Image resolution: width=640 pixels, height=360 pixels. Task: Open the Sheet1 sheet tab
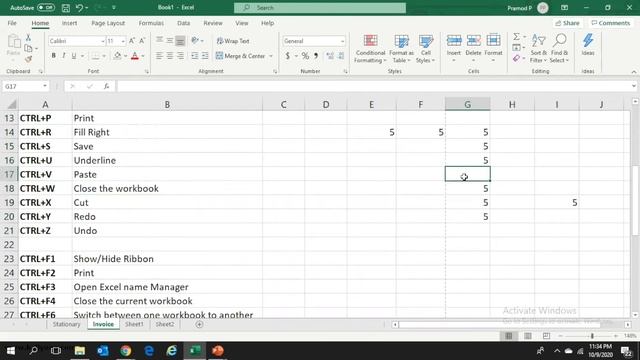134,324
